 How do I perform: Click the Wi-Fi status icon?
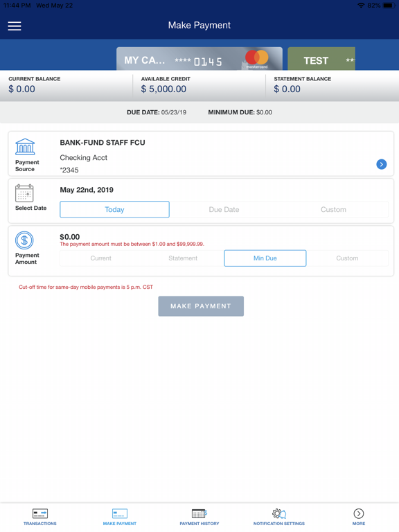pos(361,6)
